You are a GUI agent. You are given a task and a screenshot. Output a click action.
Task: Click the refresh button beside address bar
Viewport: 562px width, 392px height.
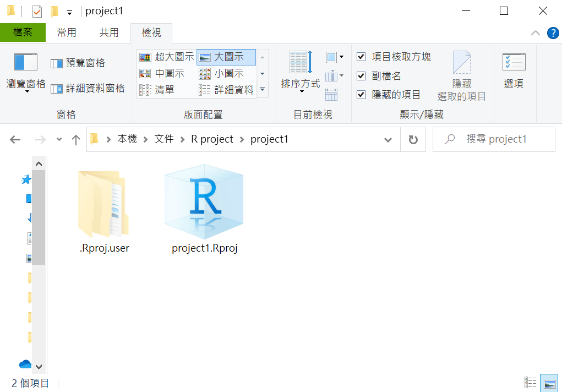point(413,140)
